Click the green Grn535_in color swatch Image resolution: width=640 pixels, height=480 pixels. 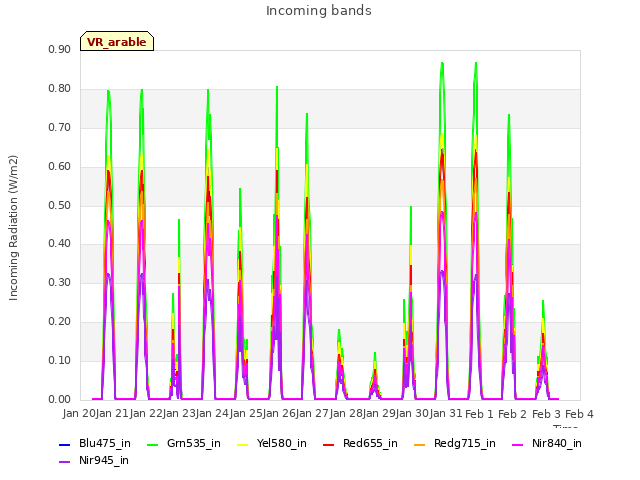tap(153, 444)
